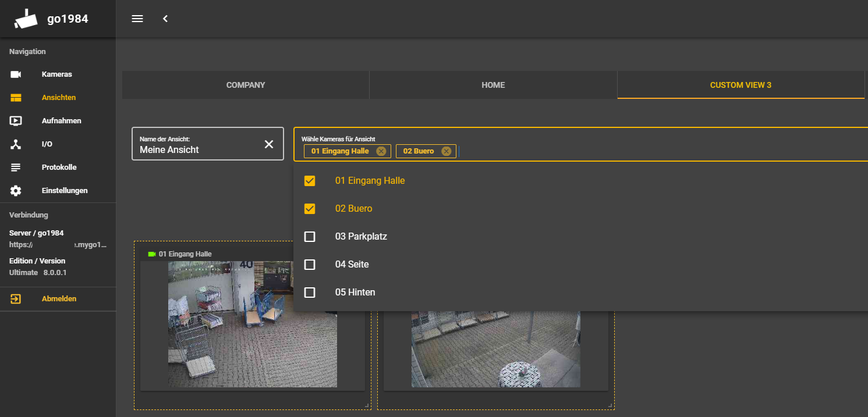Click the hamburger menu icon
Viewport: 868px width, 417px height.
click(x=137, y=19)
